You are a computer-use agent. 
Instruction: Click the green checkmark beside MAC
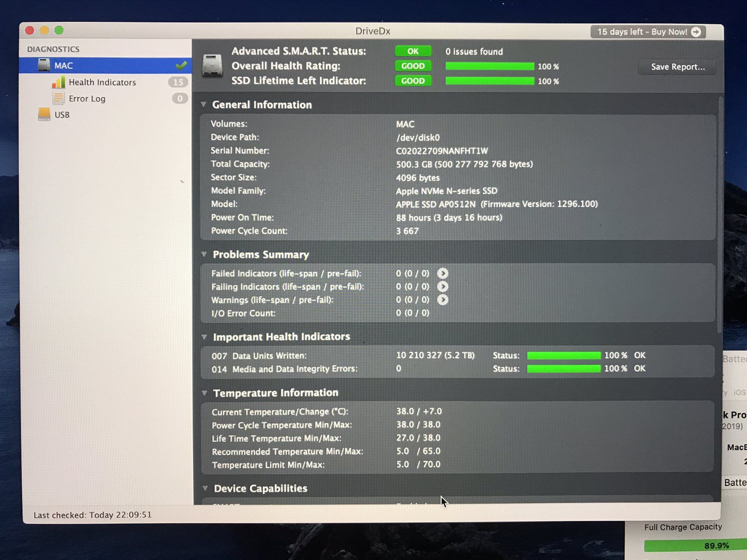(x=181, y=65)
